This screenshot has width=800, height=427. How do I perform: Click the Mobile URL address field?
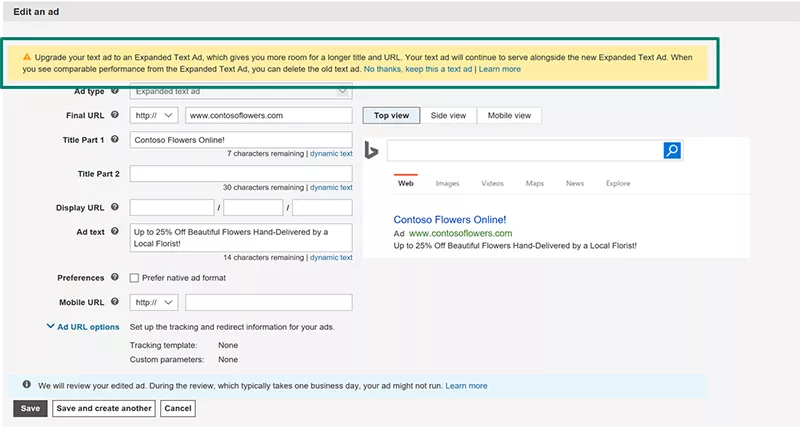[x=269, y=302]
